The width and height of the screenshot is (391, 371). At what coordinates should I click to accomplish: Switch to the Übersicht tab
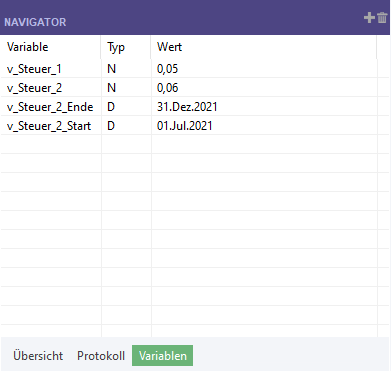(x=38, y=356)
